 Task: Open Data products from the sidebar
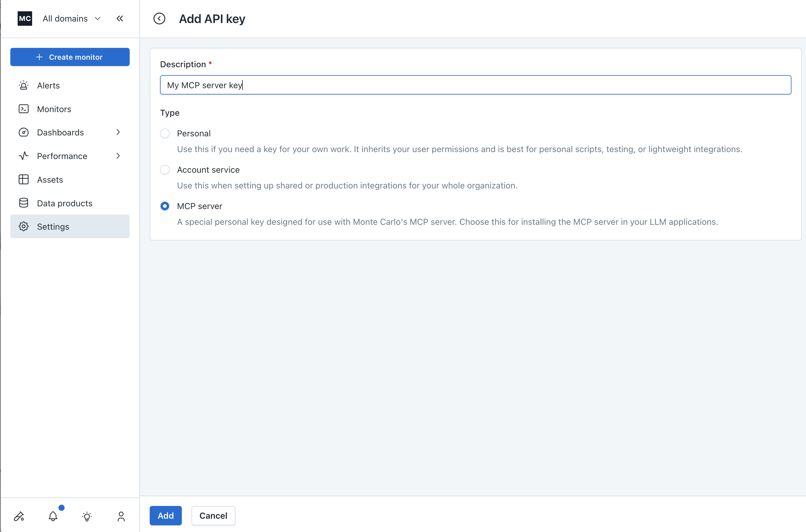tap(65, 203)
